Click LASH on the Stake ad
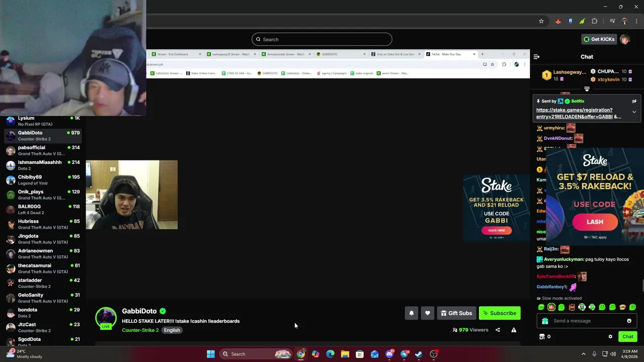644x362 pixels. click(595, 222)
